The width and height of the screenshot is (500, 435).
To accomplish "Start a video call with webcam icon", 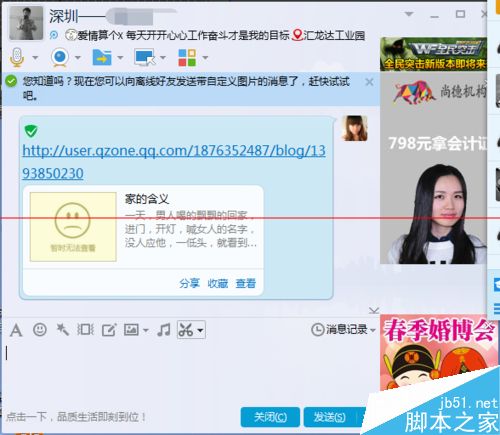I will (x=60, y=57).
